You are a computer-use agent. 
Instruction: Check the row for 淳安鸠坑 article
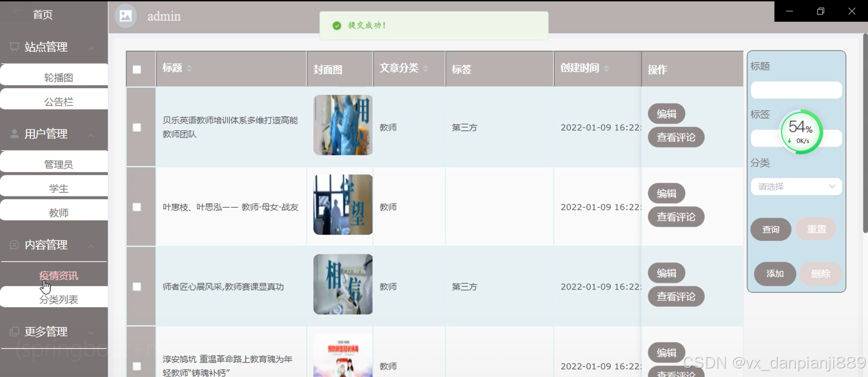[137, 367]
